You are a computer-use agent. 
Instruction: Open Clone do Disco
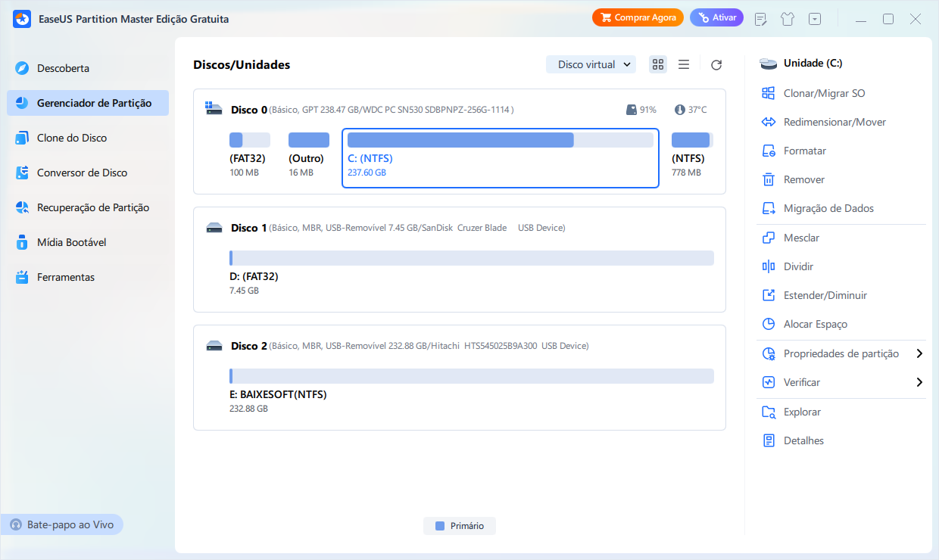(x=87, y=138)
